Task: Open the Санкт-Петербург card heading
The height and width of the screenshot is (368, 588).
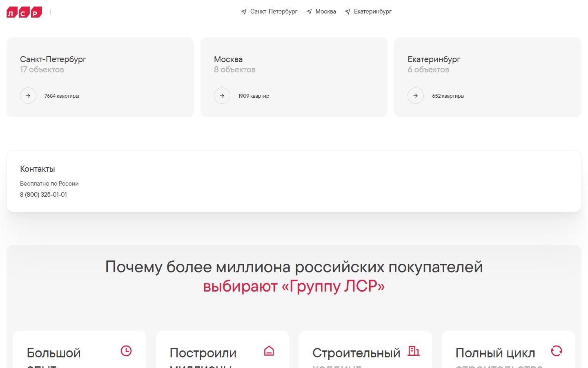Action: tap(53, 59)
